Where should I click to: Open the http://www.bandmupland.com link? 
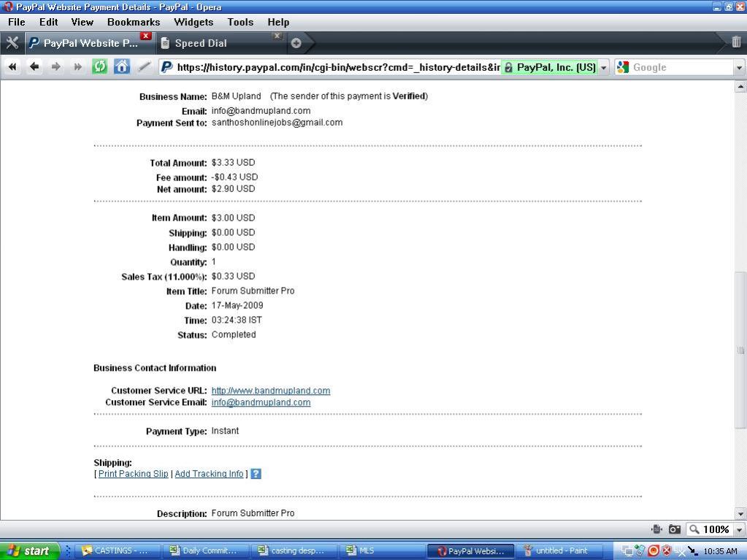[x=271, y=391]
